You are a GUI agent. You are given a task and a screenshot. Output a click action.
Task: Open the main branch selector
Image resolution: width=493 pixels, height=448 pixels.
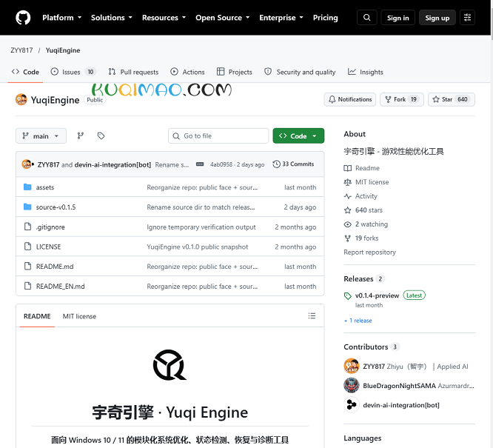click(41, 136)
